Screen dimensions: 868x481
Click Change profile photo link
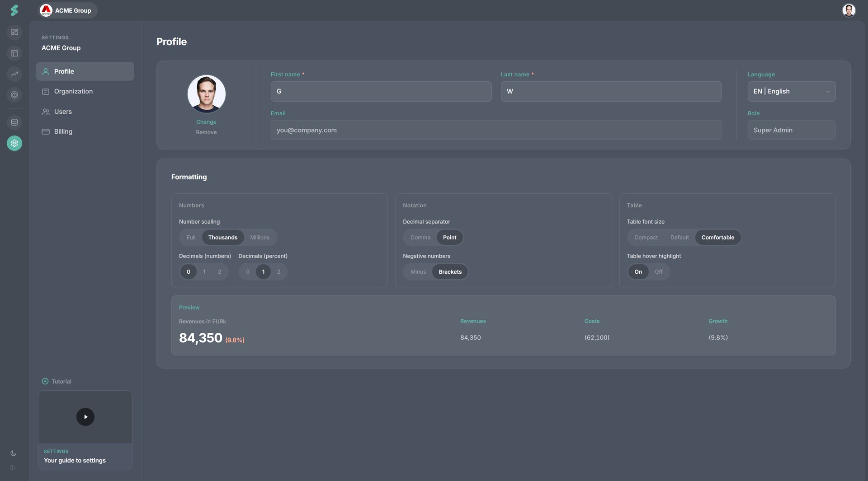pyautogui.click(x=206, y=122)
